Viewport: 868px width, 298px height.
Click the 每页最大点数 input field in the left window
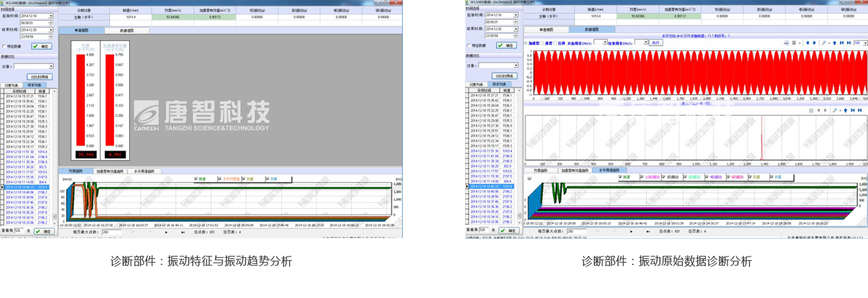point(113,231)
